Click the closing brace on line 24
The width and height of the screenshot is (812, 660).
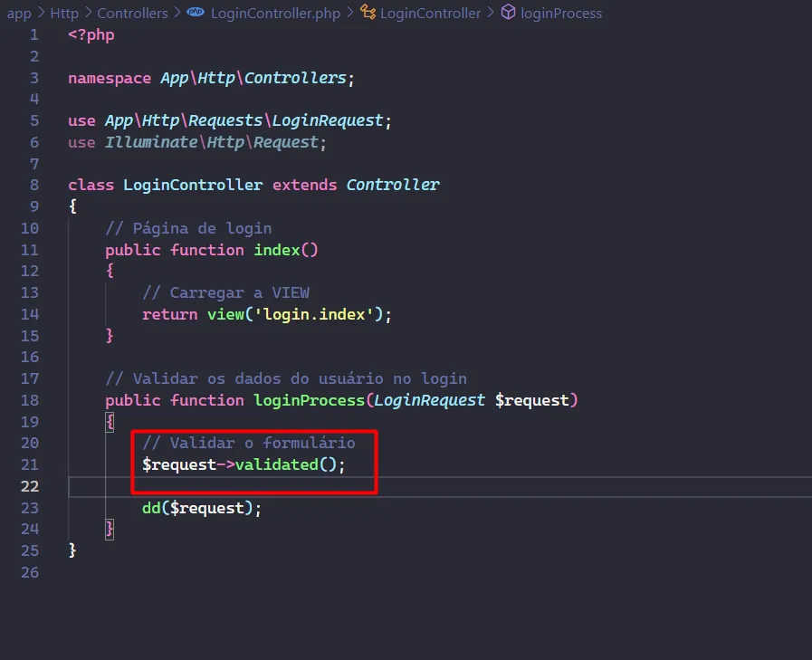110,529
